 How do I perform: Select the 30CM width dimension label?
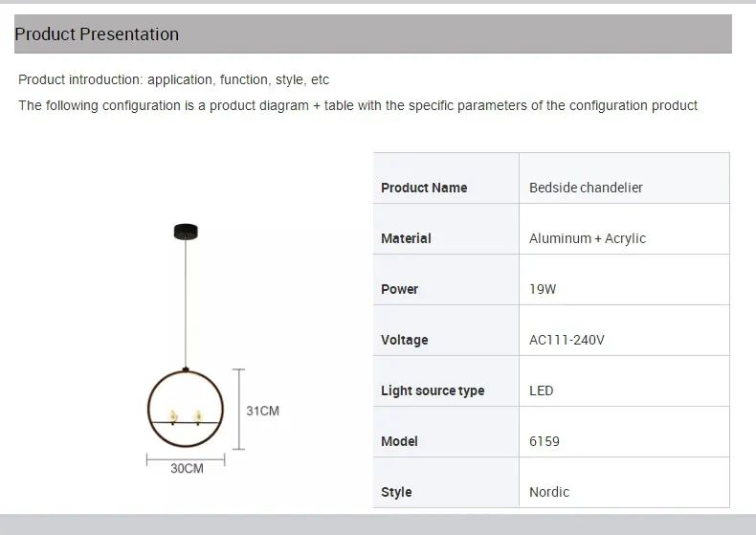(187, 468)
